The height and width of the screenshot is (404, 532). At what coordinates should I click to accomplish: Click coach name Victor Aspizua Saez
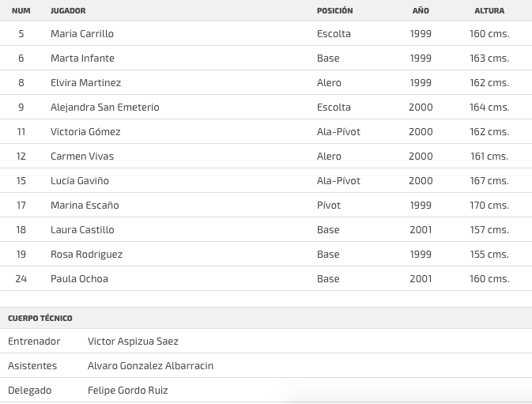click(133, 342)
